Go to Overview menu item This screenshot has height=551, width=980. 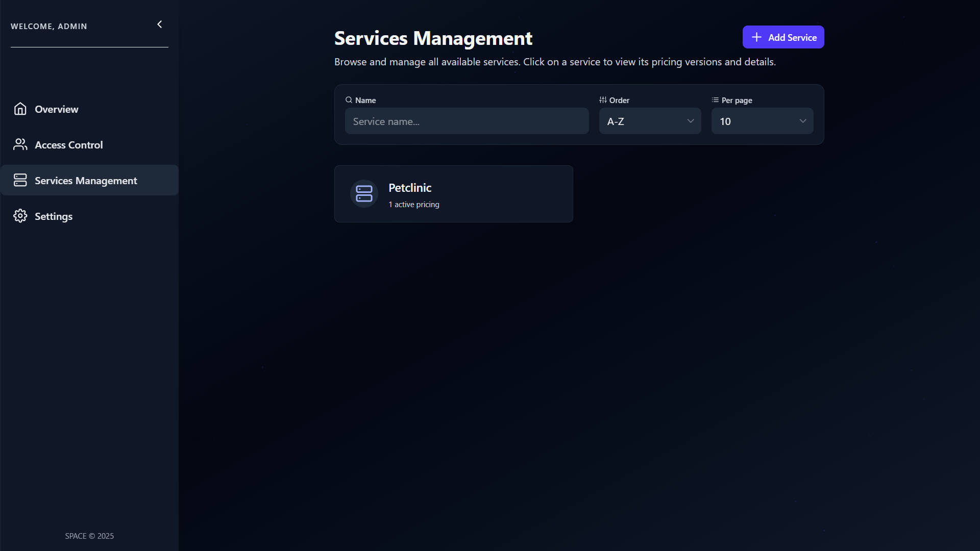[x=57, y=109]
